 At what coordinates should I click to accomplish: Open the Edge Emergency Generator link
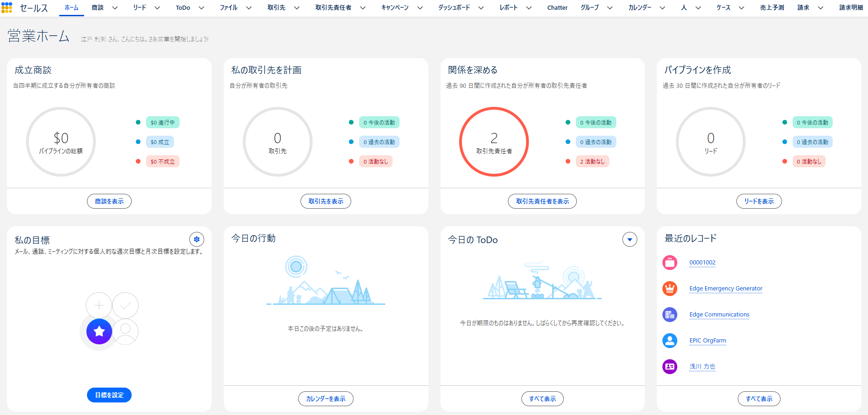[726, 289]
